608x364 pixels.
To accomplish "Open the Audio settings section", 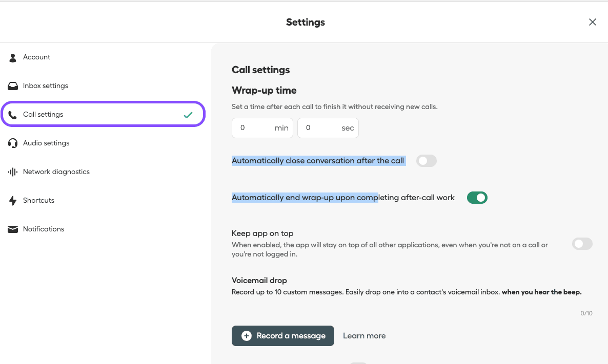I will 46,143.
